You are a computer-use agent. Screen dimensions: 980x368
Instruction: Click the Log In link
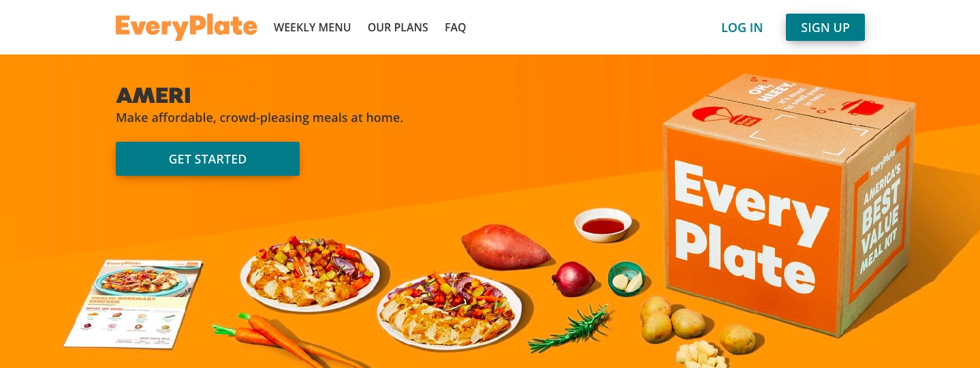[x=742, y=28]
